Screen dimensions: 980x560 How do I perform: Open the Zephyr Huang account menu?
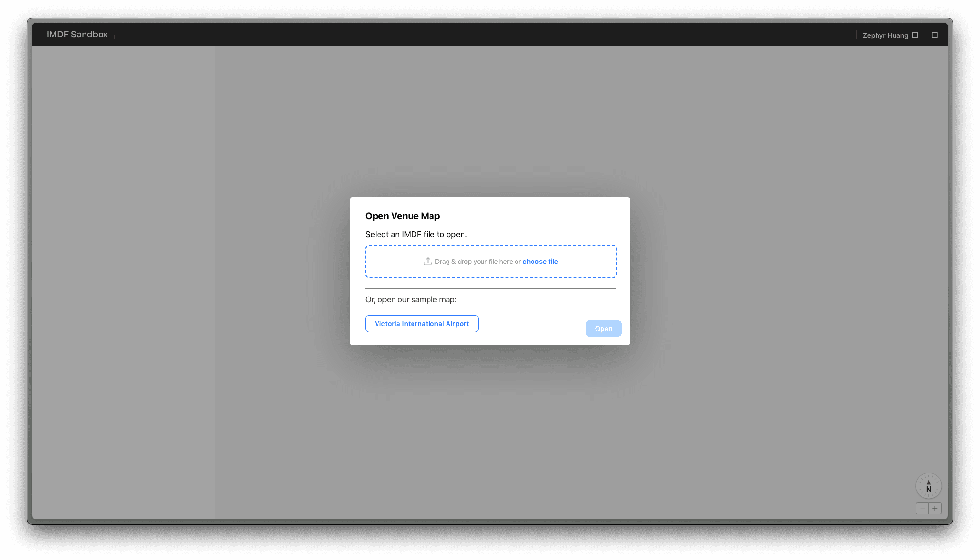coord(885,35)
